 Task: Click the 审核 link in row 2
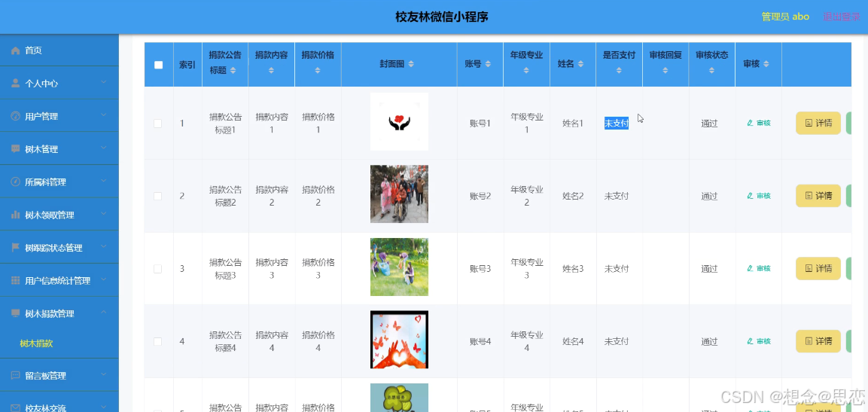(x=759, y=196)
